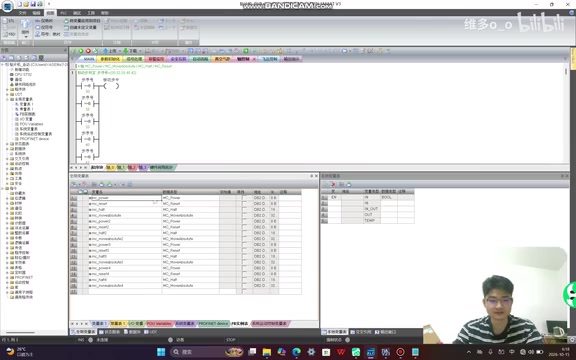Click the Bandicam record icon on taskbar
The height and width of the screenshot is (360, 576).
(x=400, y=352)
